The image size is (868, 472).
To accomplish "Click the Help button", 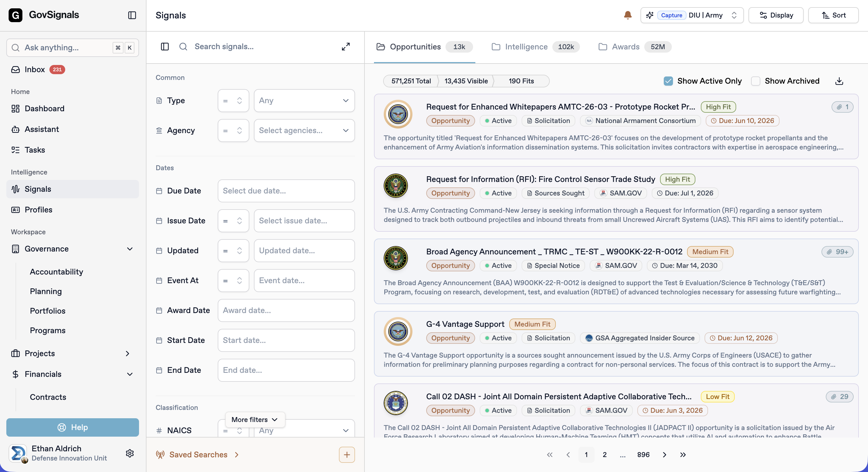I will click(72, 427).
